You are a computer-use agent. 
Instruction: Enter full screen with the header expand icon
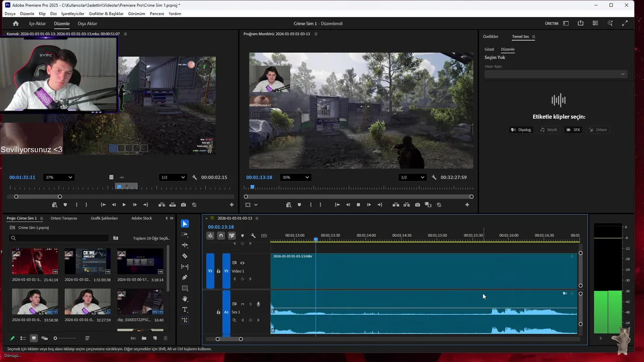pyautogui.click(x=625, y=23)
